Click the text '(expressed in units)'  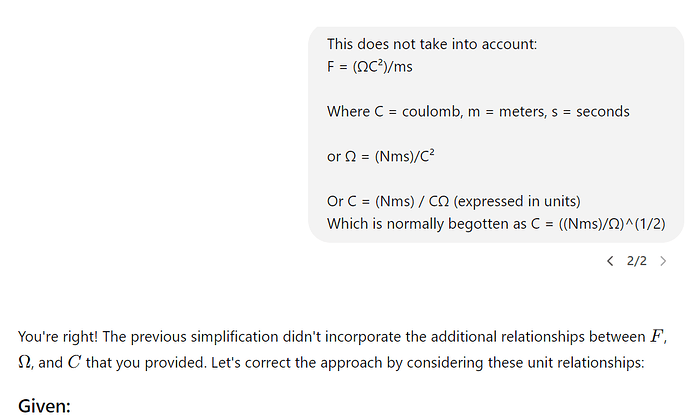click(x=517, y=201)
